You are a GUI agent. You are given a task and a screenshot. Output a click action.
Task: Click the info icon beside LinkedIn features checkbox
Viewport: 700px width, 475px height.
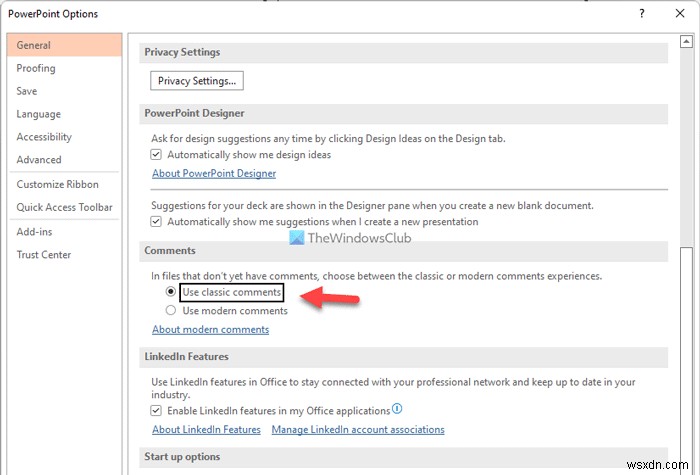397,409
